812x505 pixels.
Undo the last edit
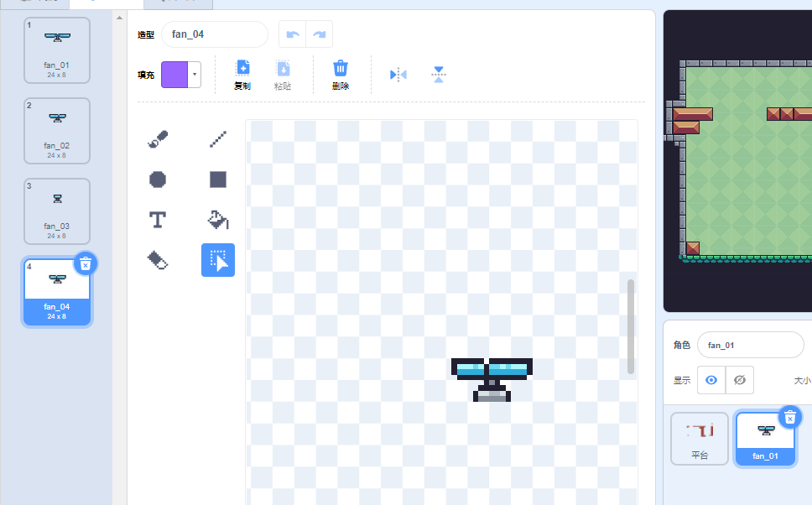point(292,34)
